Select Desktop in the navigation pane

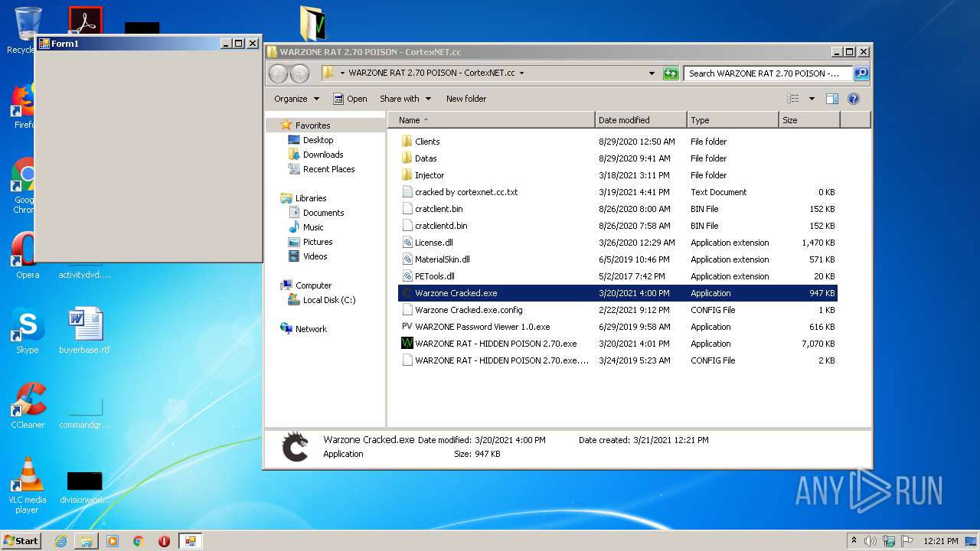coord(318,140)
